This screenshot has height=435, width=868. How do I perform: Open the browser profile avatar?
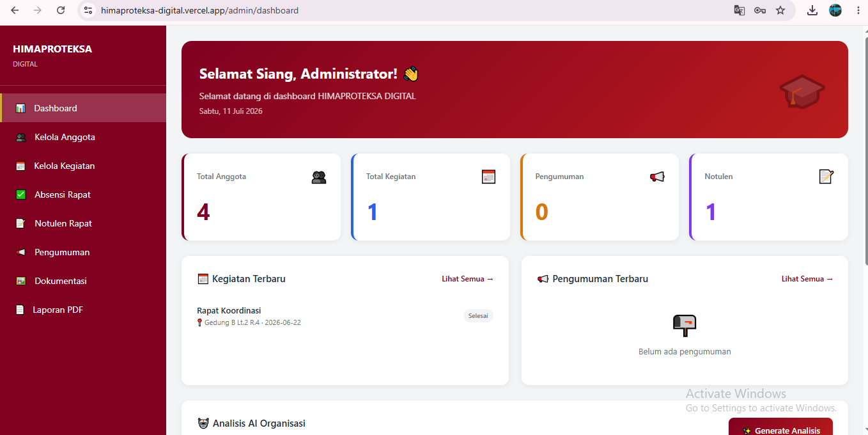(835, 10)
